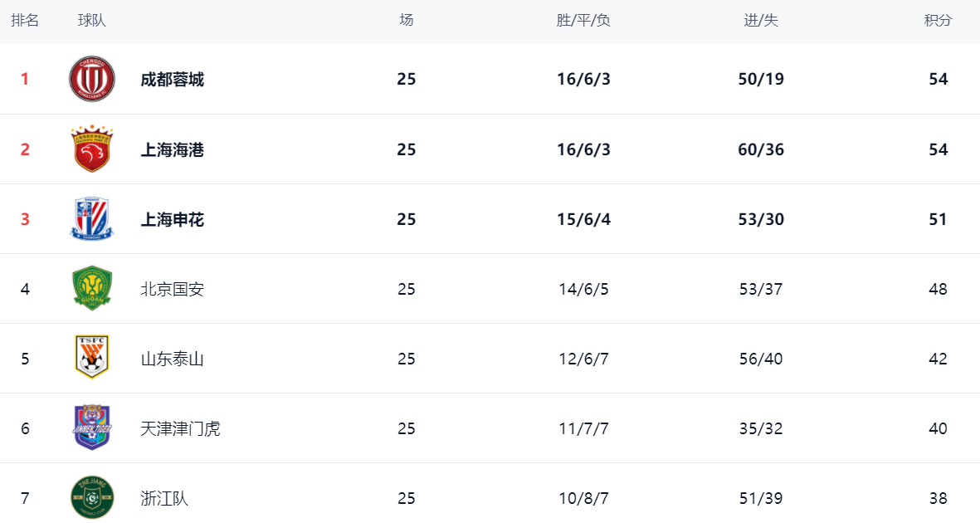Screen dimensions: 980x523
Task: Click the 球队 column header
Action: [92, 21]
